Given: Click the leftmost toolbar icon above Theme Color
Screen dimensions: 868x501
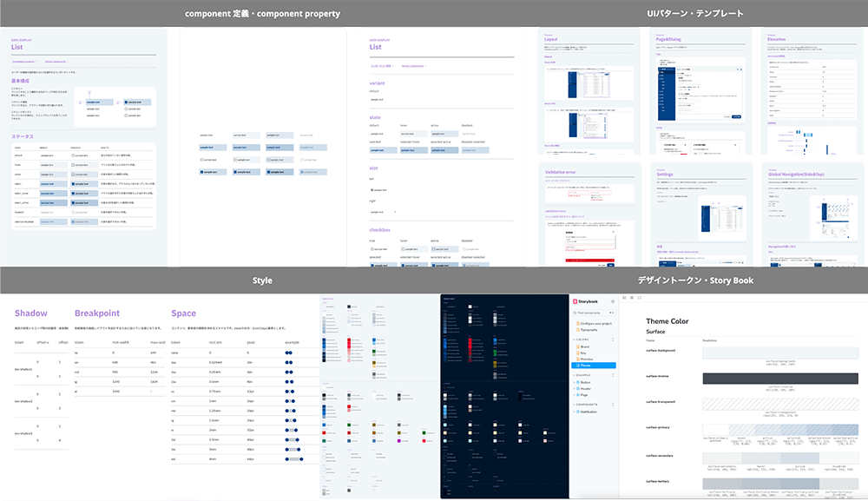Looking at the screenshot, I should (624, 298).
